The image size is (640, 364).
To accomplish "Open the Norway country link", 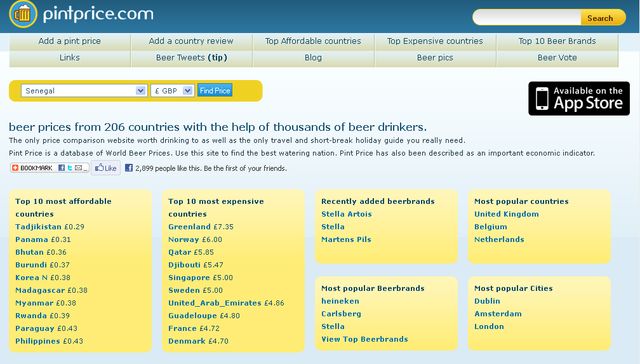I will (x=183, y=240).
